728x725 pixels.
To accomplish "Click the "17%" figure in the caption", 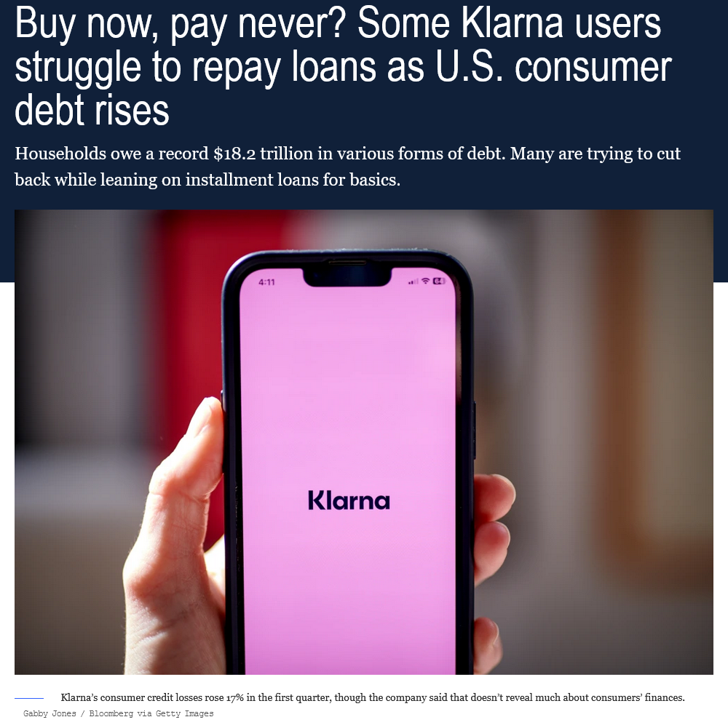I will coord(235,697).
